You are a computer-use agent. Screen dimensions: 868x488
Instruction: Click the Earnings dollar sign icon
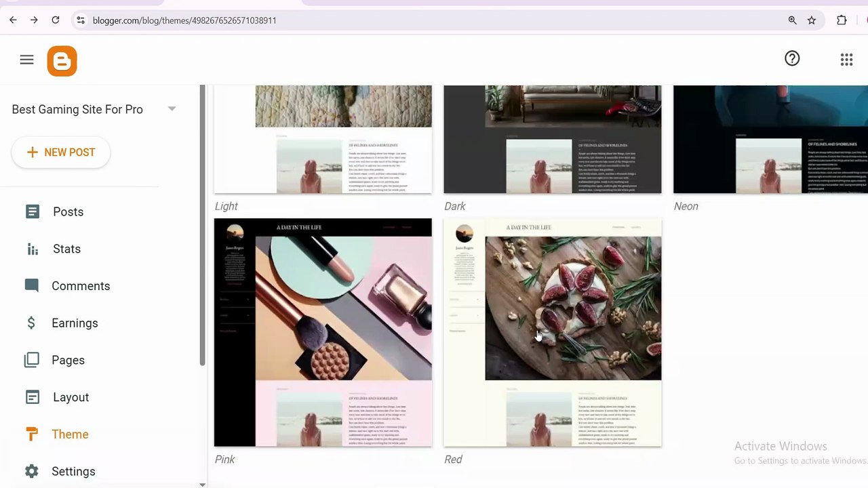31,323
